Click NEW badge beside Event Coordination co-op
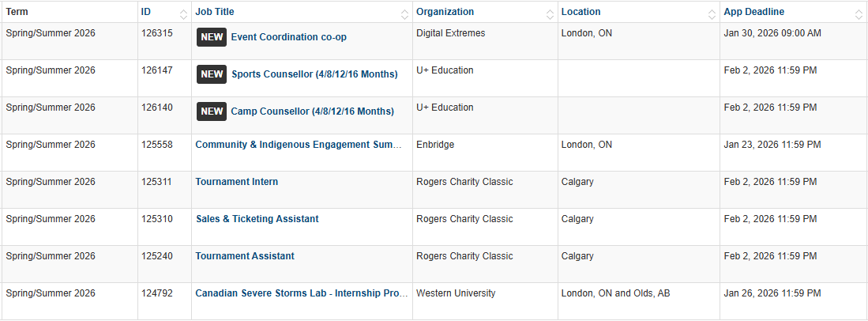Screen dimensions: 868x321 click(212, 37)
